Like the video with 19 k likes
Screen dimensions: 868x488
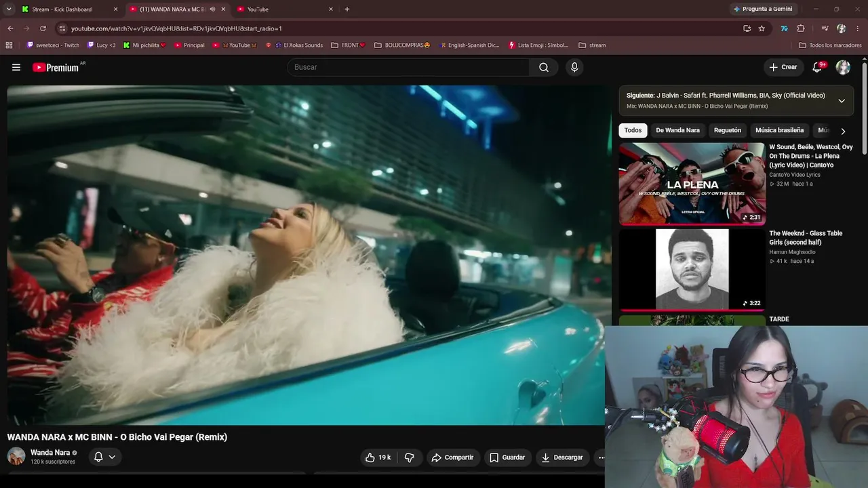pyautogui.click(x=378, y=457)
